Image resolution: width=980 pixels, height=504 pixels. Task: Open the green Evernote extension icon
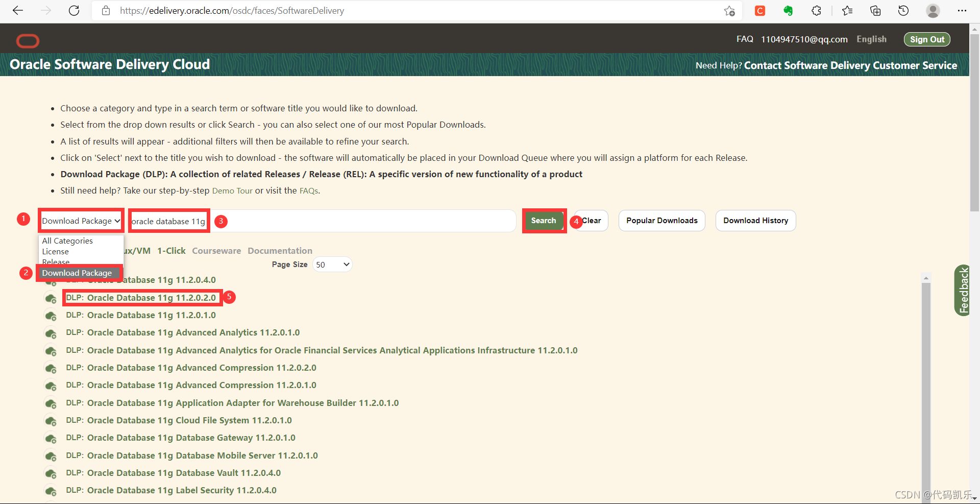pyautogui.click(x=788, y=11)
